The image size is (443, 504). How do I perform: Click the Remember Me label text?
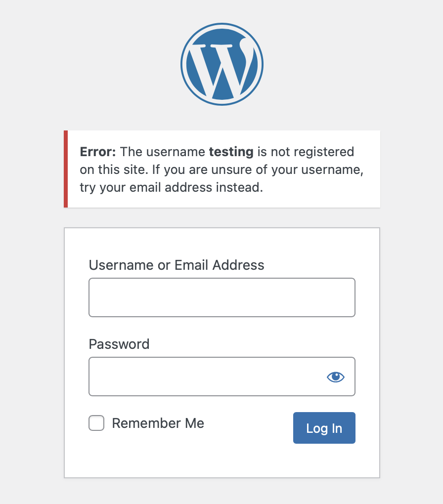pos(158,423)
